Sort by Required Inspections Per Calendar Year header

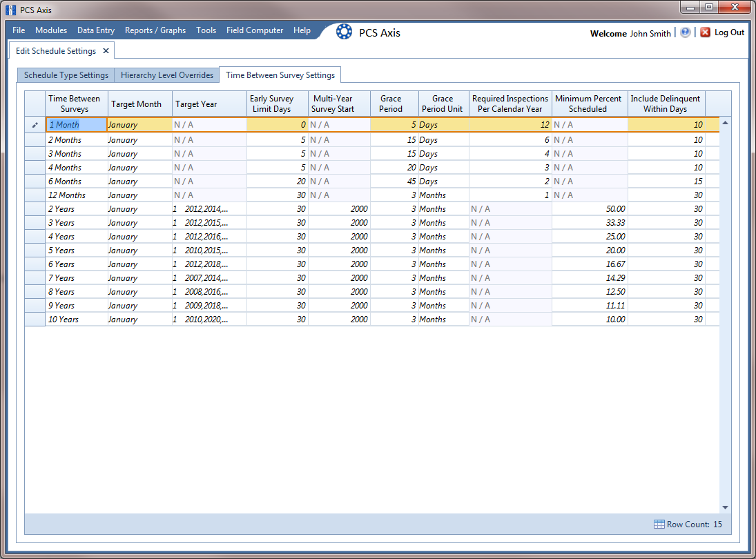coord(510,104)
